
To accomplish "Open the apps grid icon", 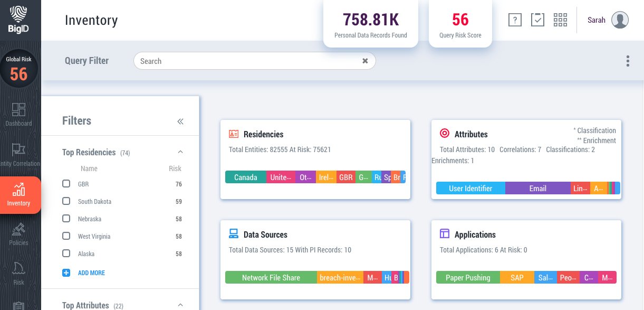I will 560,20.
